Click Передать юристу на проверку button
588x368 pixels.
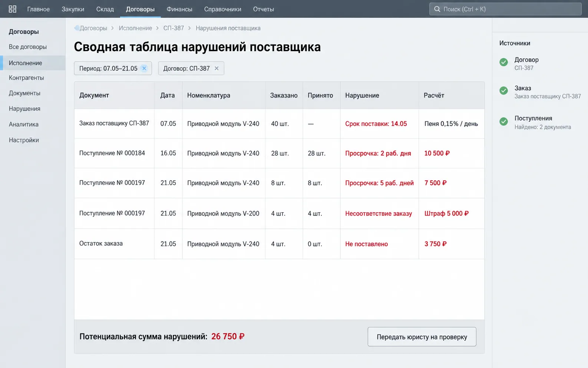click(422, 337)
